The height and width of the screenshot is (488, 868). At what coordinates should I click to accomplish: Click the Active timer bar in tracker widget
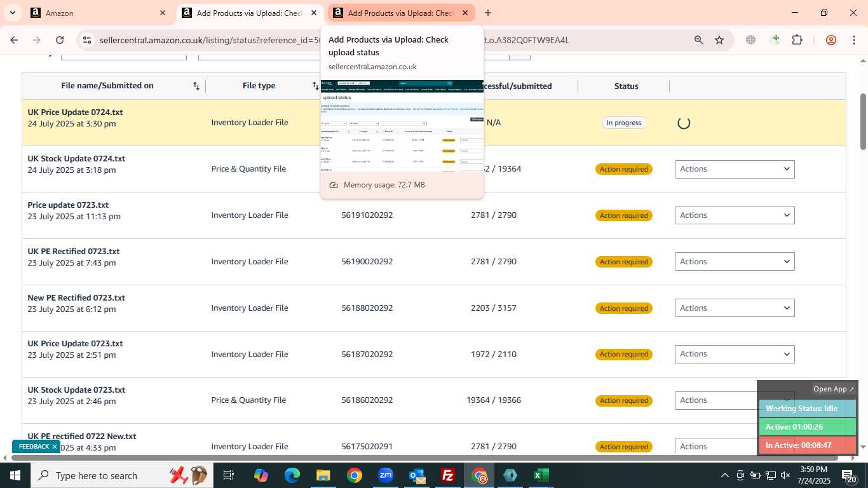(807, 427)
